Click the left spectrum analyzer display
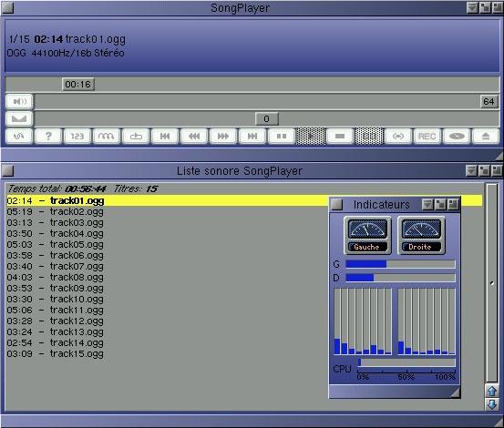The height and width of the screenshot is (428, 504). (x=363, y=321)
